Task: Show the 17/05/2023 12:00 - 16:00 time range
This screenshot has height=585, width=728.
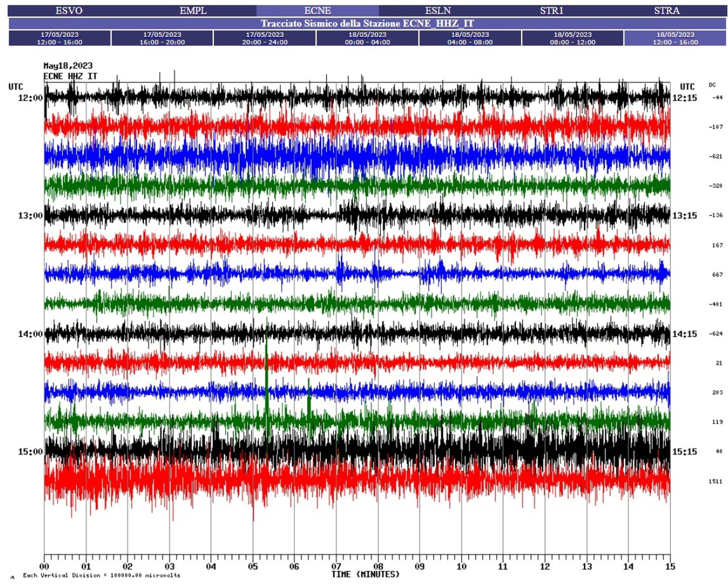Action: 59,38
